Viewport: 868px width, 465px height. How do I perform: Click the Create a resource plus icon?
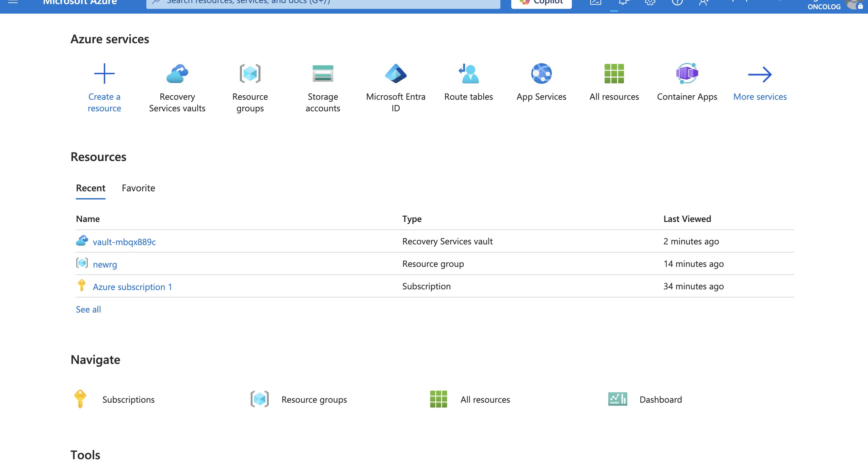pyautogui.click(x=104, y=74)
